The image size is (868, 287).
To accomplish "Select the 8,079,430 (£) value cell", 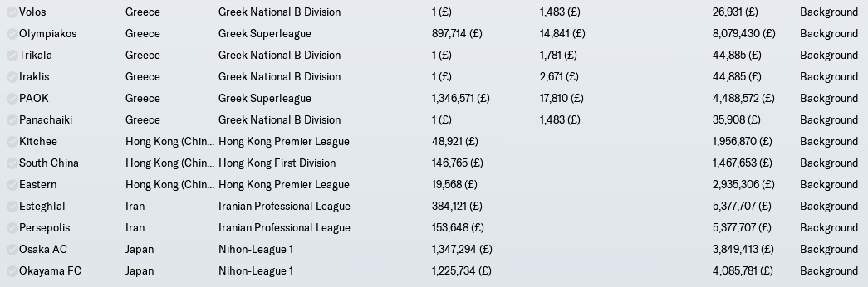I will click(744, 34).
